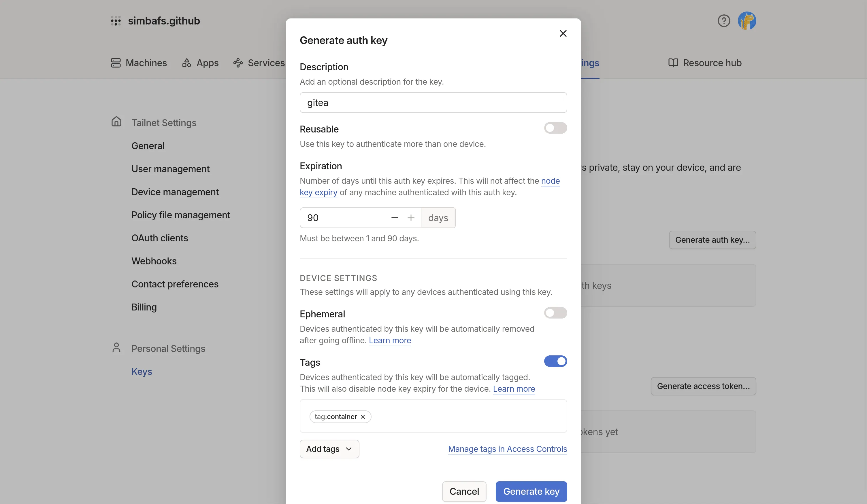Disable the Tags toggle
This screenshot has height=504, width=867.
pyautogui.click(x=555, y=361)
